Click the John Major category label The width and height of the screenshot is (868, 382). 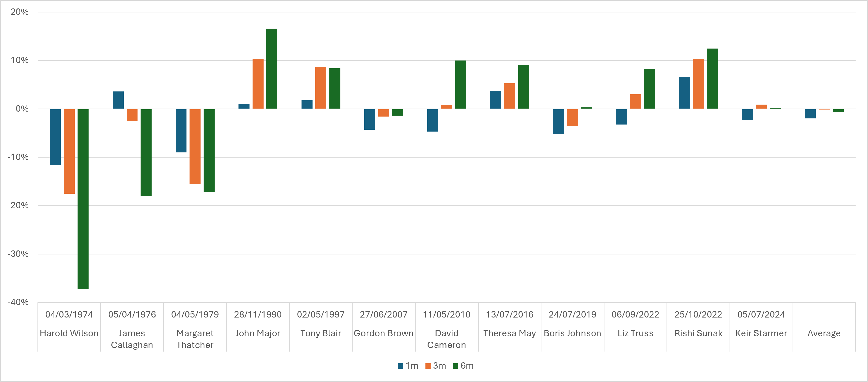(258, 333)
